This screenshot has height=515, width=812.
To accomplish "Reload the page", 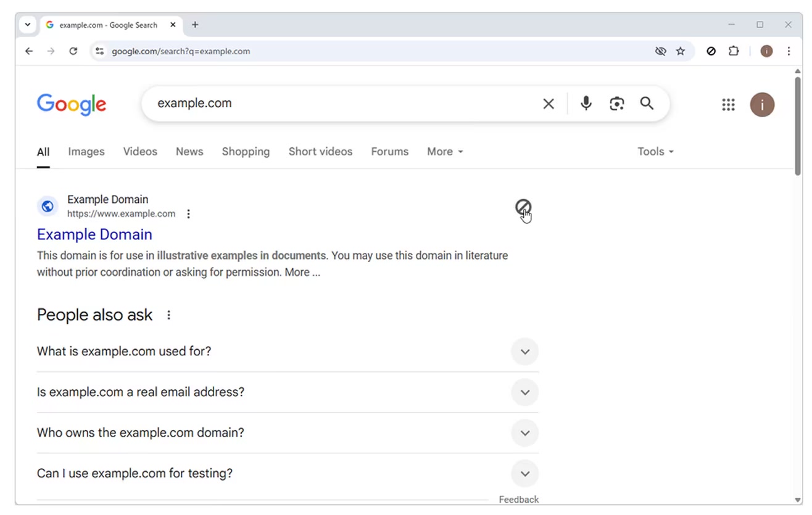I will pos(73,51).
